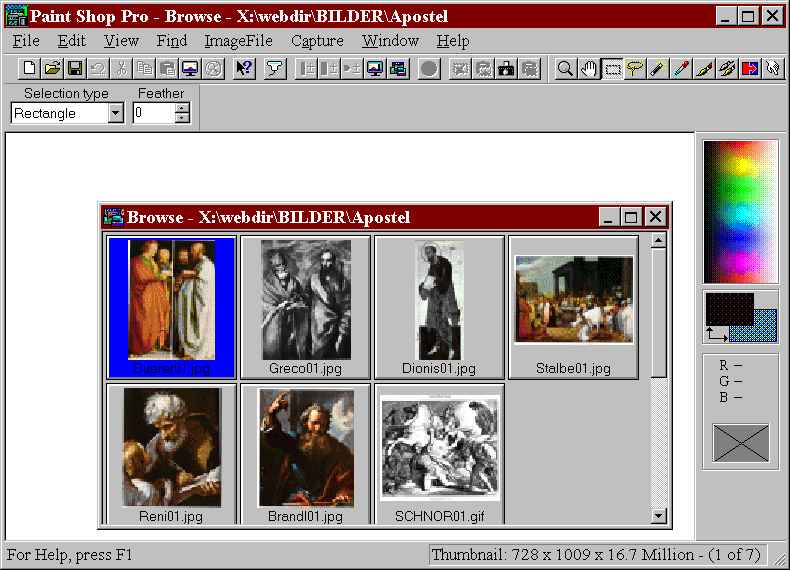Viewport: 790px width, 570px height.
Task: Click the New file icon
Action: (x=30, y=69)
